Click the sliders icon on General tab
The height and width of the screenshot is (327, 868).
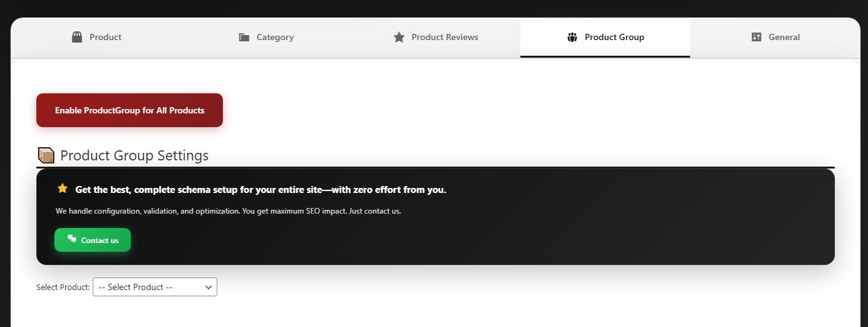[x=756, y=37]
